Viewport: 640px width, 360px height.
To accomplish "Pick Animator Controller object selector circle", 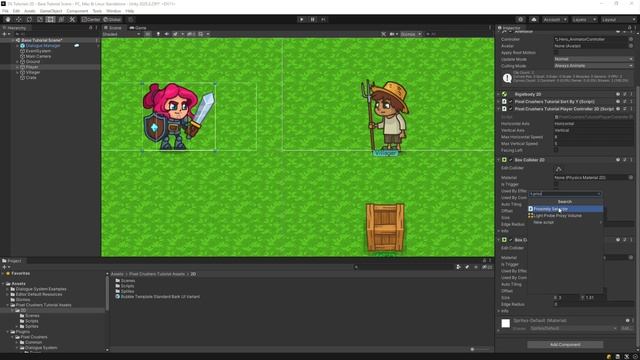I will click(x=631, y=39).
